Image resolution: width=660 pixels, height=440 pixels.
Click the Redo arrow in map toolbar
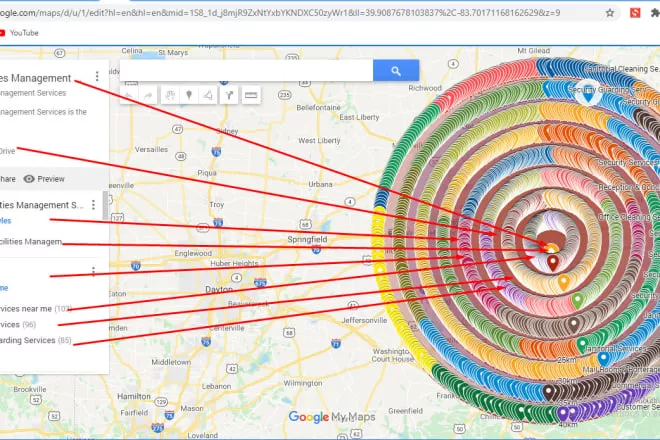point(148,96)
